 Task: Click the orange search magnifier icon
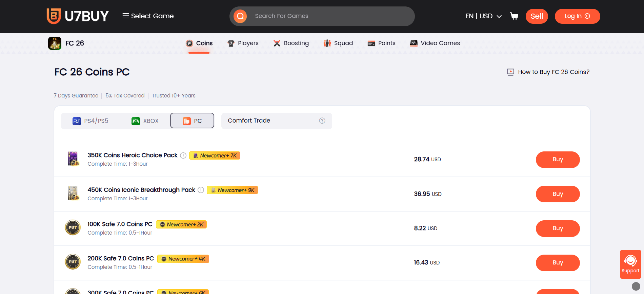[x=240, y=16]
